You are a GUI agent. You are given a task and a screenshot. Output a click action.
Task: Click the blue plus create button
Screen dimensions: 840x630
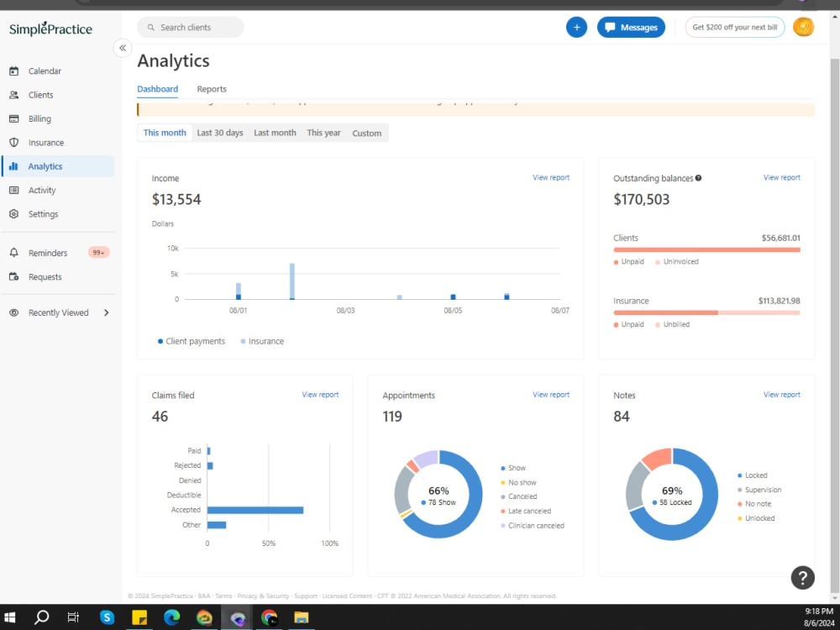click(x=576, y=28)
